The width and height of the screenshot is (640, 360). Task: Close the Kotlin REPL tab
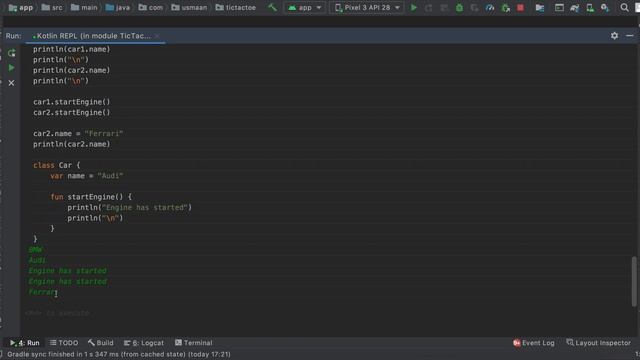157,36
